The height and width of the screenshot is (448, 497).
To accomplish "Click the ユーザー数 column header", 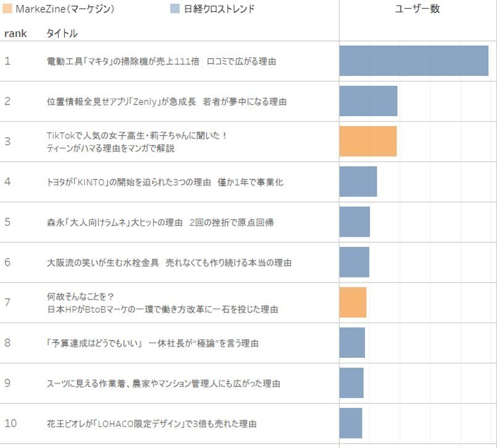I will coord(417,9).
